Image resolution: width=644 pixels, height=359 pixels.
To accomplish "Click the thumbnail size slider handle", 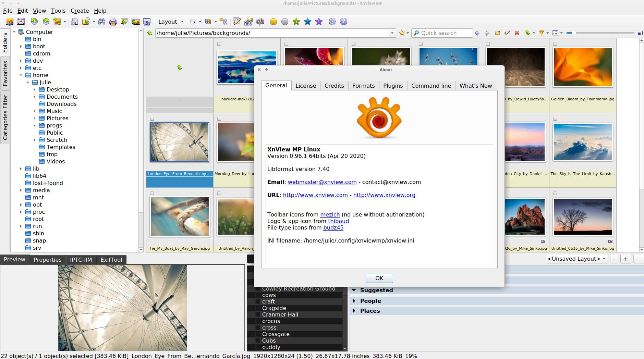I will (573, 33).
